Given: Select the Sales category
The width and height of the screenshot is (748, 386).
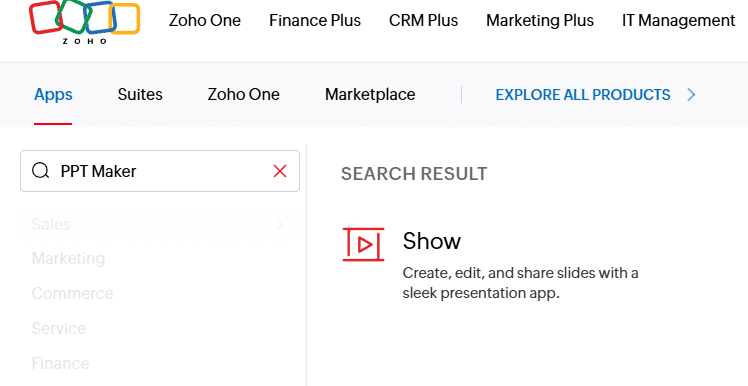Looking at the screenshot, I should click(51, 224).
